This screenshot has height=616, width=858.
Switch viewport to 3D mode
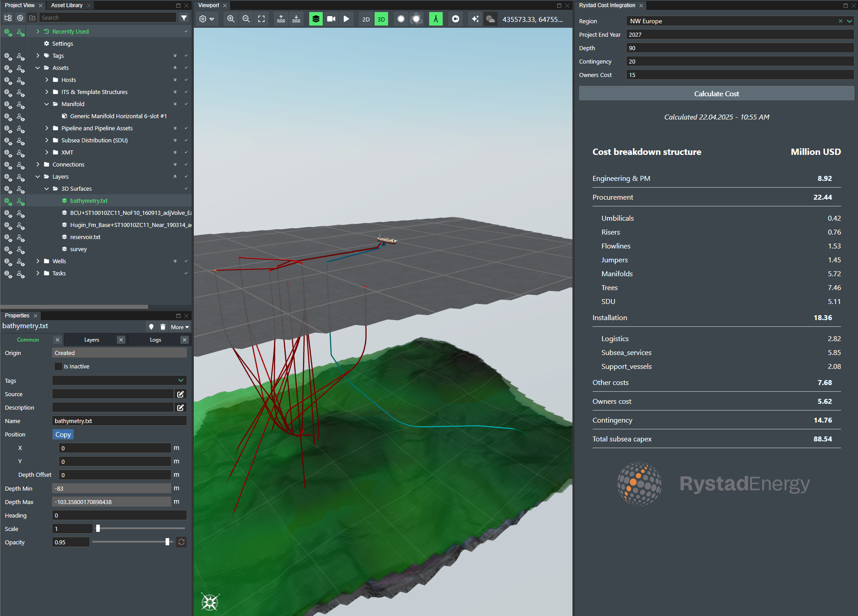(381, 19)
